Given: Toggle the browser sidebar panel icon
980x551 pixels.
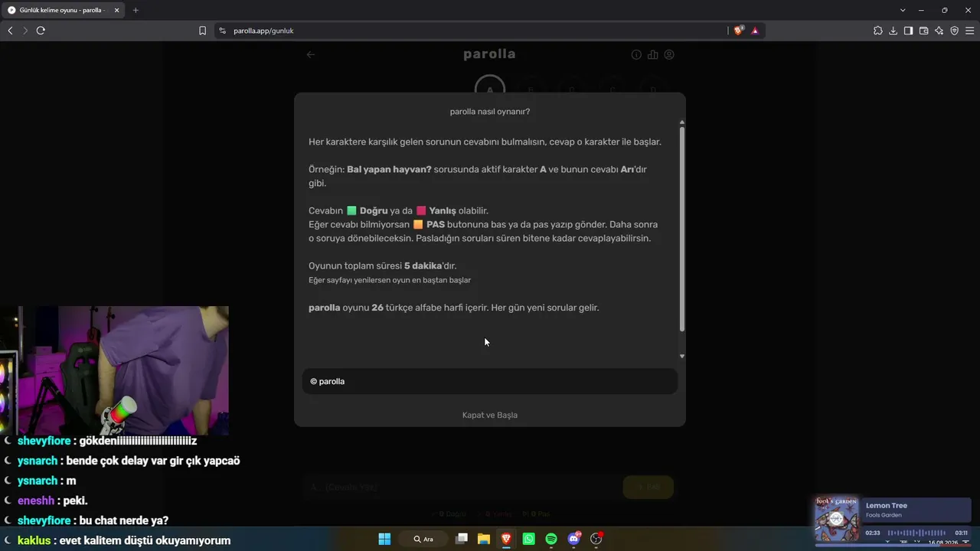Looking at the screenshot, I should coord(909,31).
